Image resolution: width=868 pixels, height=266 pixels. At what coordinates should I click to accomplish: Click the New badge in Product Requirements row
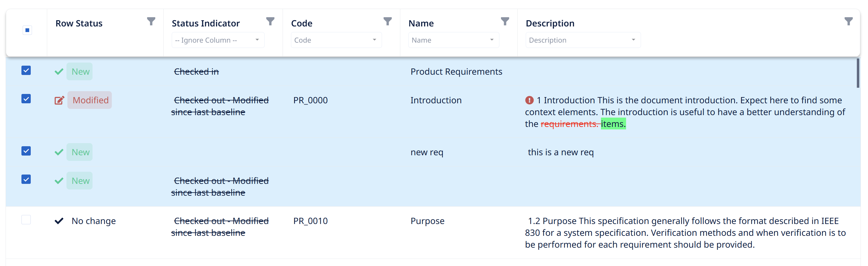coord(80,72)
